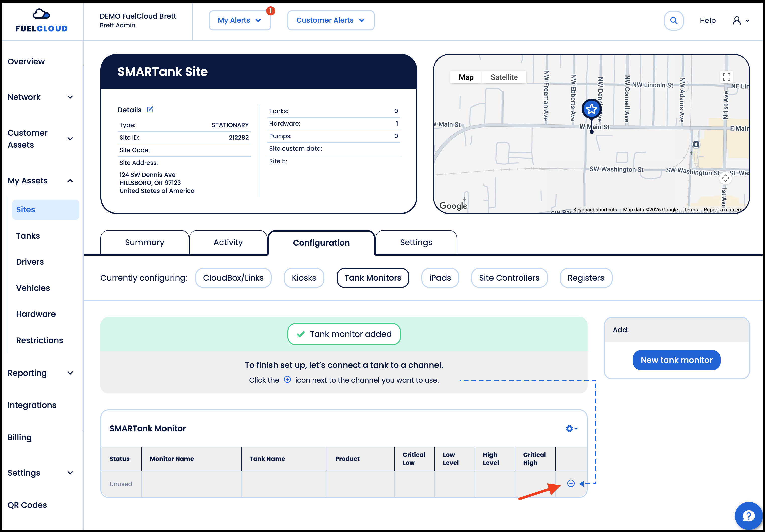Open help chat bubble

tap(748, 516)
